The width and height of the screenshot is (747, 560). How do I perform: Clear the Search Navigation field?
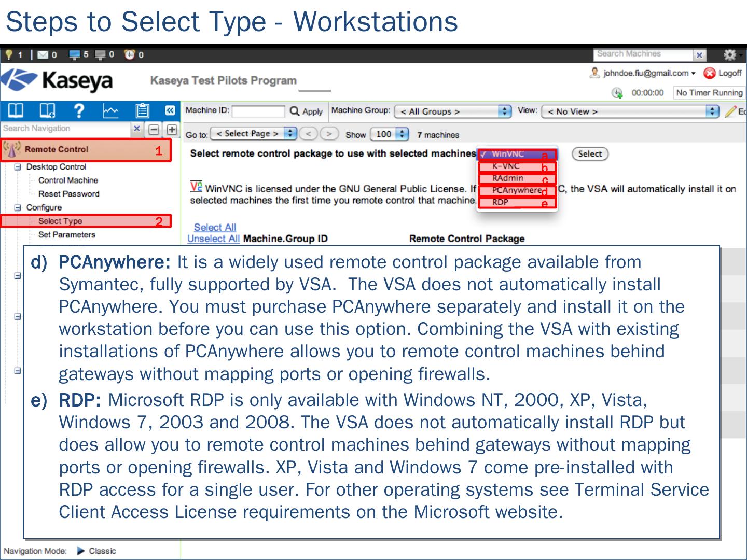coord(136,129)
